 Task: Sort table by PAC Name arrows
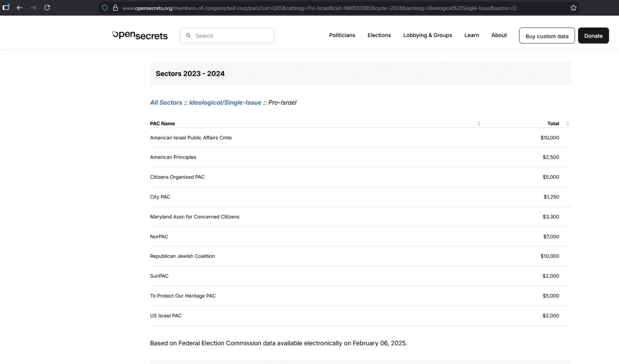coord(479,124)
